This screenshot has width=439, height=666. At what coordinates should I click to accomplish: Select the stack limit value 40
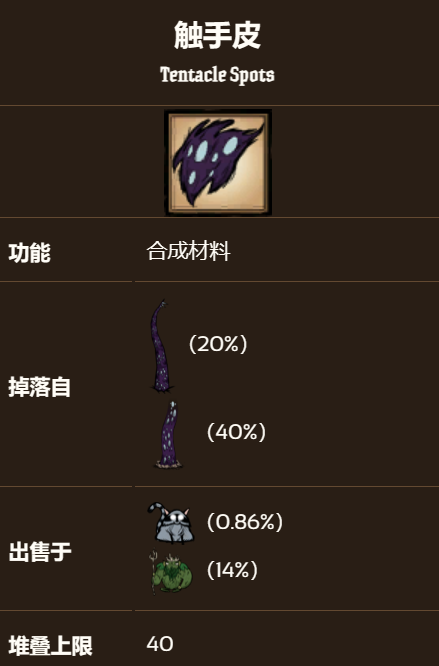160,644
